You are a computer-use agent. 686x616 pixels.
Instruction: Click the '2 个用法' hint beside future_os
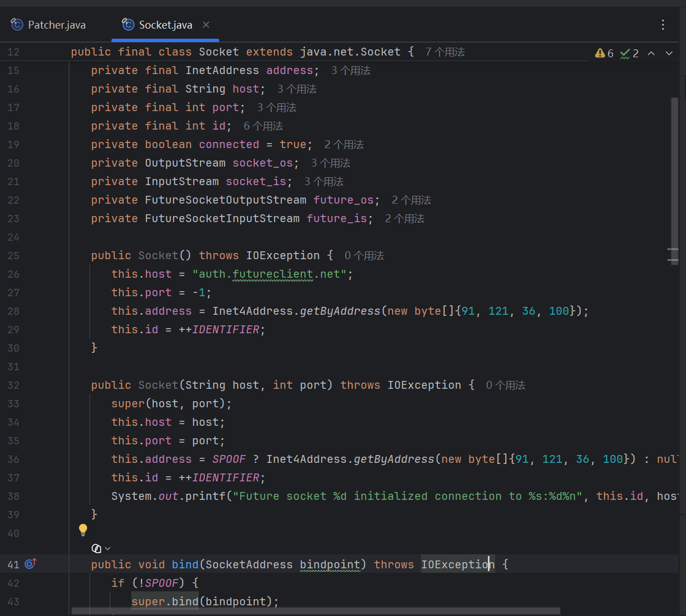411,200
